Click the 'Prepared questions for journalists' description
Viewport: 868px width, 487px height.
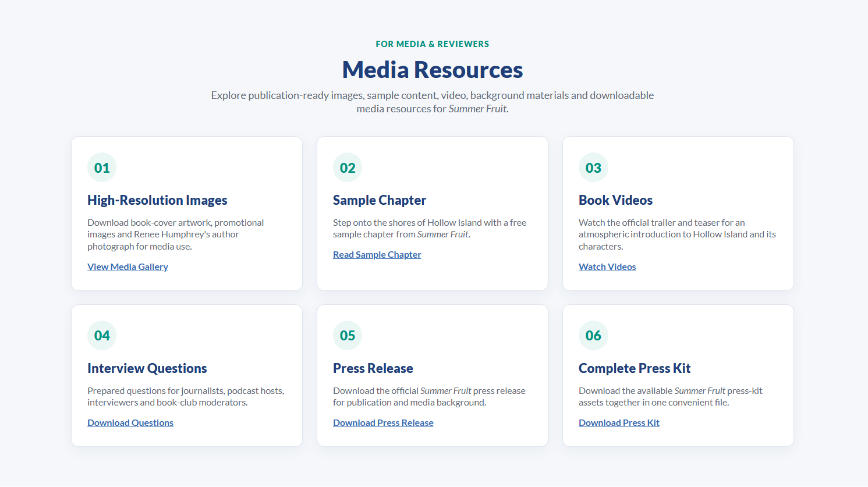coord(186,396)
